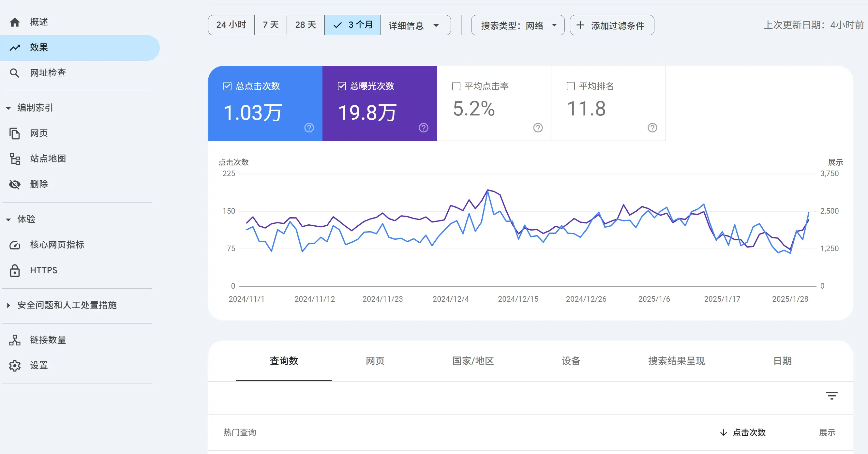
Task: Open the HTTPS report
Action: (43, 270)
